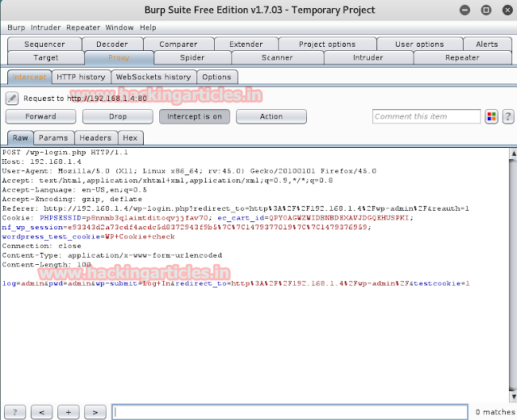
Task: Click the scrollbar down arrow in request pane
Action: point(513,396)
